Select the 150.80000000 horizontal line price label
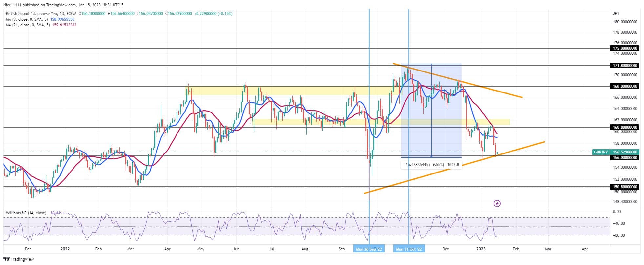 tap(625, 187)
